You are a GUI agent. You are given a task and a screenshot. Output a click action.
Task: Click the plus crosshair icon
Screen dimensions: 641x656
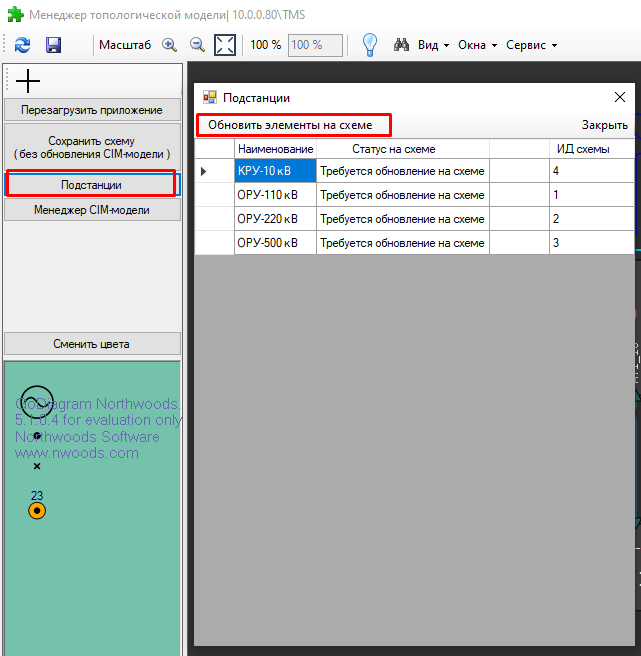[x=28, y=82]
